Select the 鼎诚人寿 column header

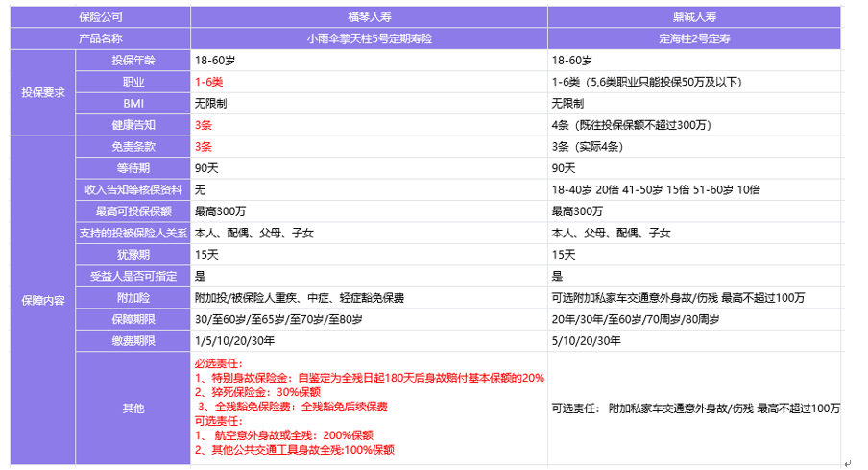click(694, 17)
